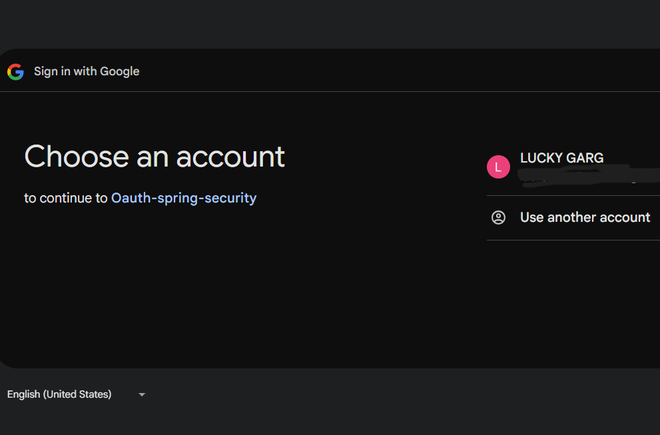Open the English (United States) language dropdown
The width and height of the screenshot is (660, 435).
76,395
